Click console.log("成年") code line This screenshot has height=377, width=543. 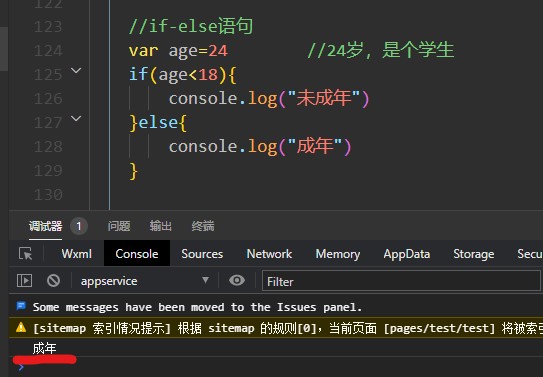(x=260, y=146)
